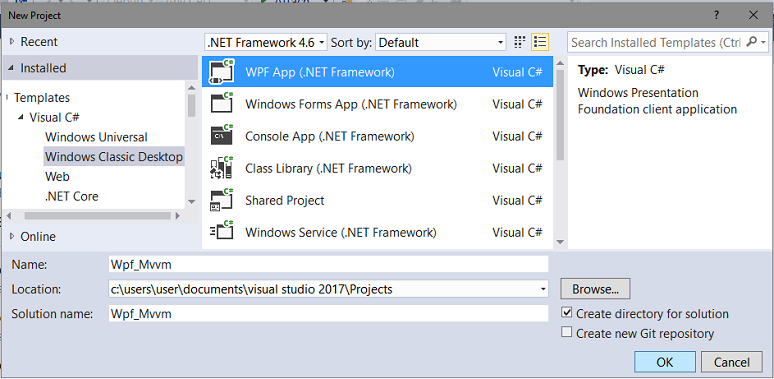Enable Create new Git repository
The height and width of the screenshot is (379, 774).
click(567, 332)
